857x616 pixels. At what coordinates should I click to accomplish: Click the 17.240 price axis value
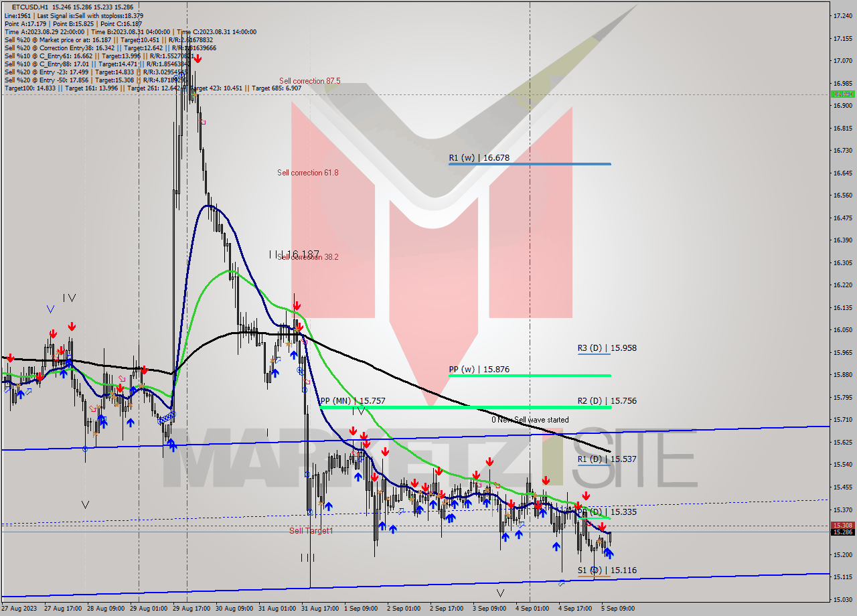coord(842,15)
